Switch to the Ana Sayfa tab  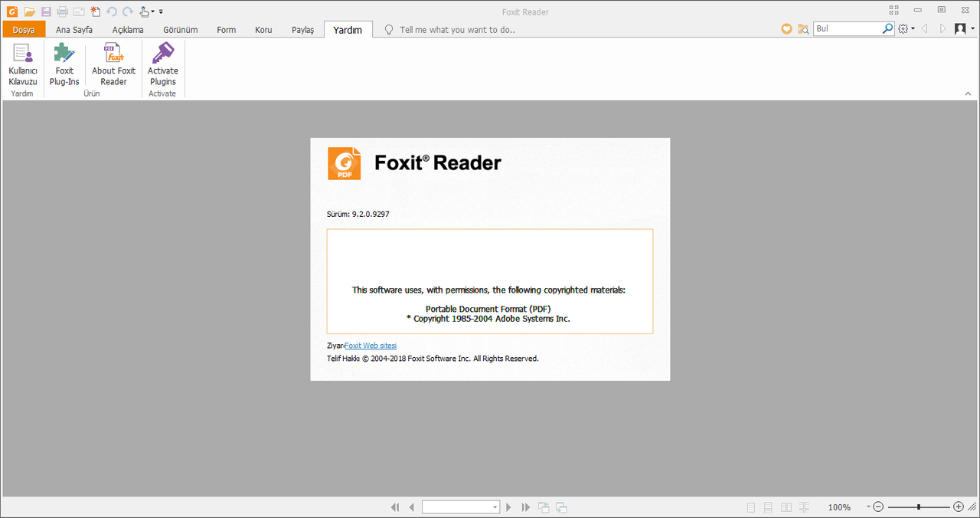pyautogui.click(x=74, y=30)
